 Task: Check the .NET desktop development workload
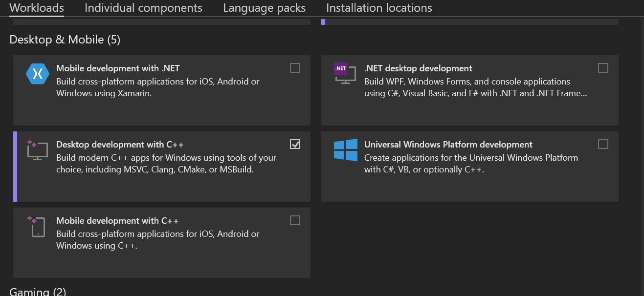click(x=603, y=68)
